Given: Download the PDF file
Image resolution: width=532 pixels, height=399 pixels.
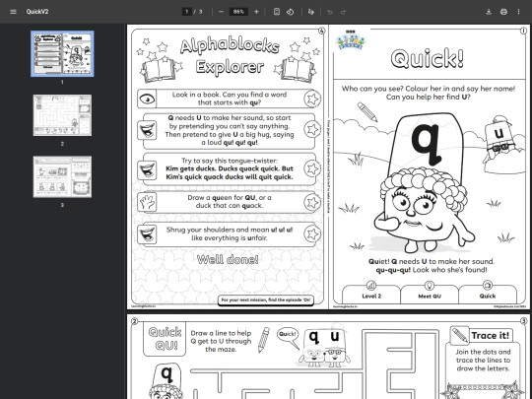Looking at the screenshot, I should 489,12.
